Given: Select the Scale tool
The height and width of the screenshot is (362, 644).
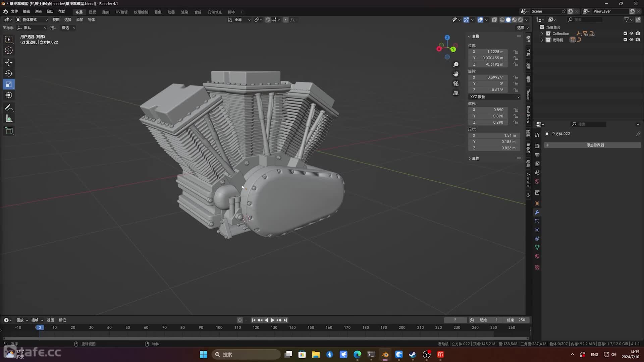Looking at the screenshot, I should (x=9, y=84).
